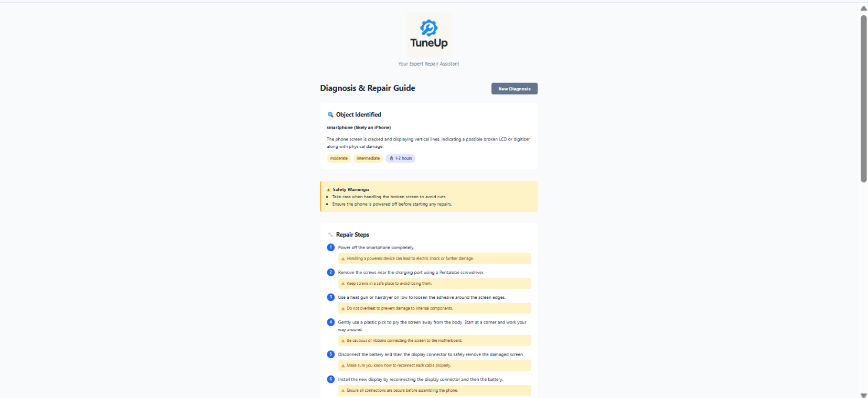The height and width of the screenshot is (398, 868).
Task: Click the intermediate skill tag
Action: 368,158
